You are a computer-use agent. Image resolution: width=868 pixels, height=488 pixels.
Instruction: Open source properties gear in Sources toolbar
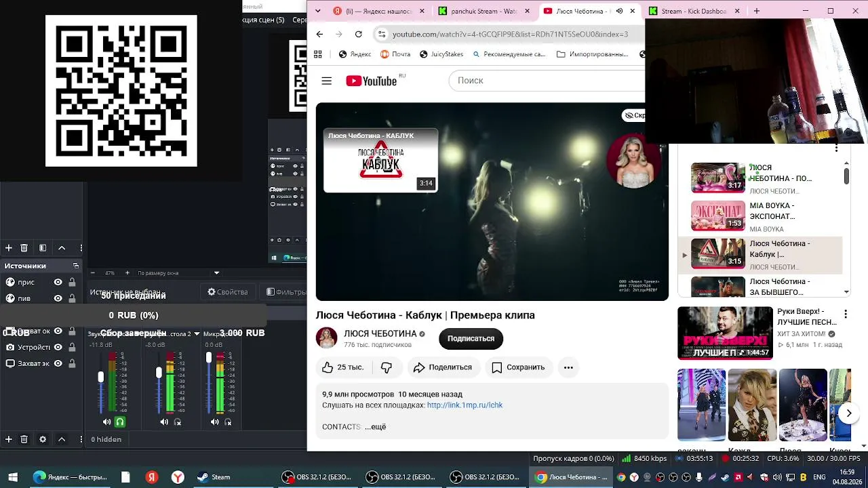click(x=43, y=439)
